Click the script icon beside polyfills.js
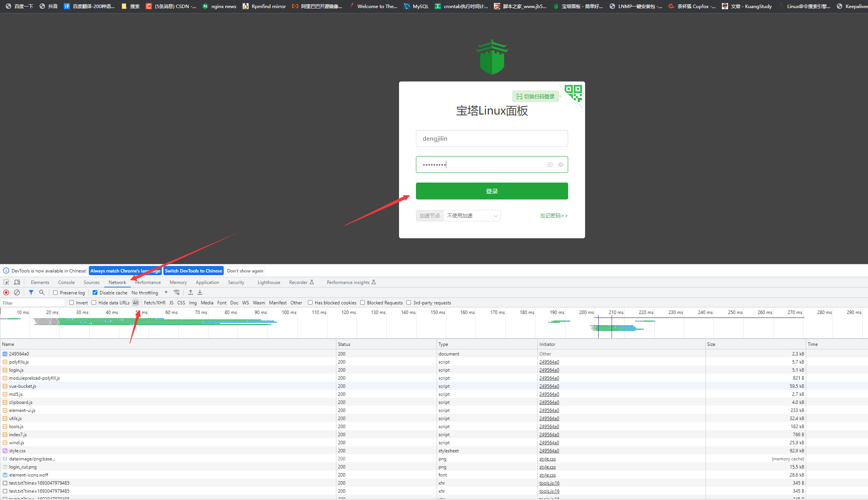 point(5,362)
